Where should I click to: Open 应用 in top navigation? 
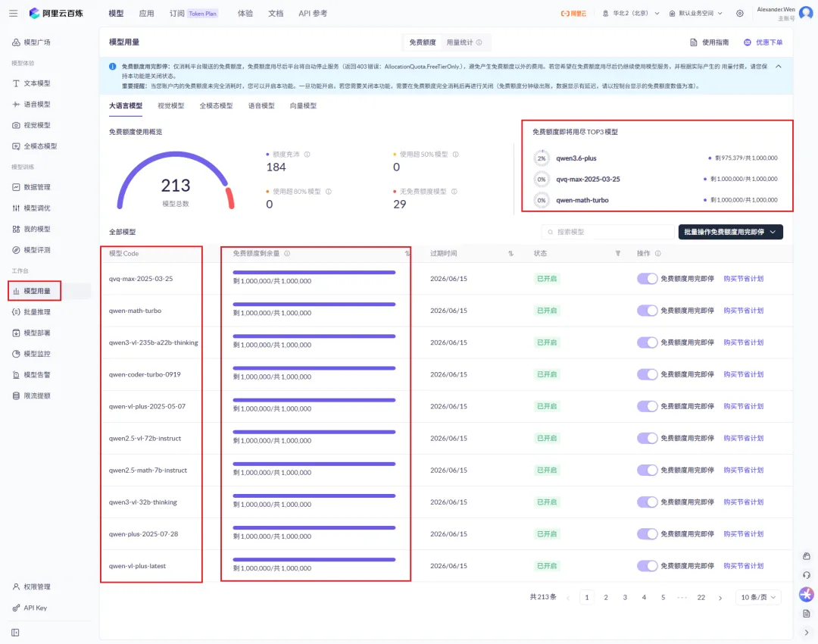[x=147, y=14]
